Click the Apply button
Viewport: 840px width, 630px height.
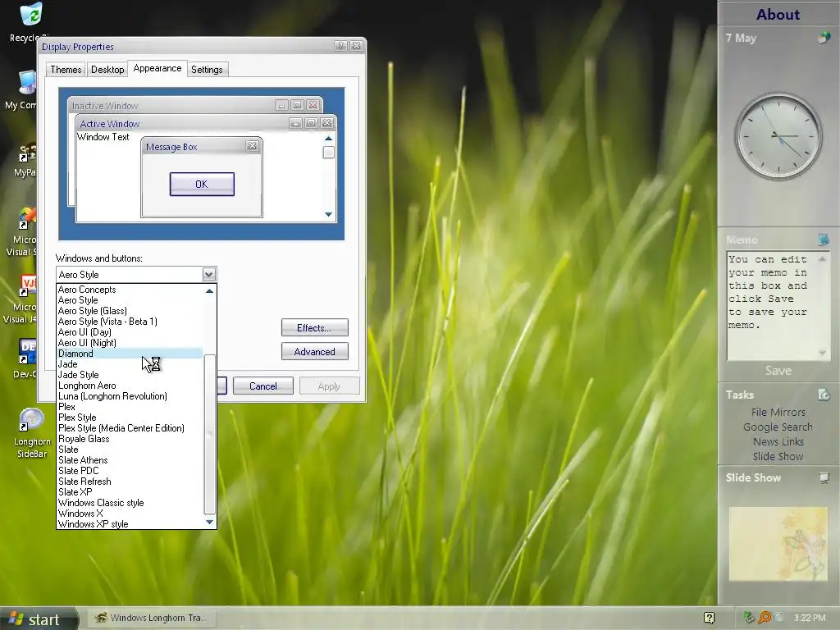329,386
